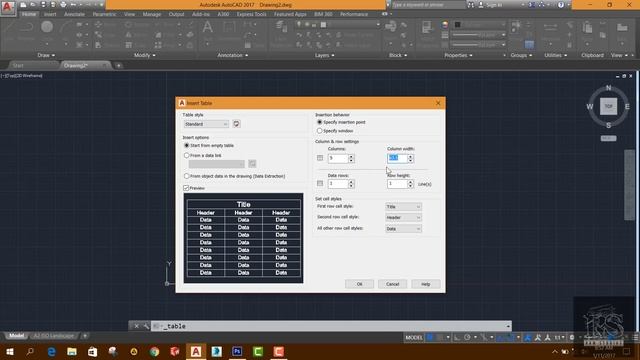Open the Express Tools ribbon tab
Screen dimensions: 640x360
pyautogui.click(x=251, y=14)
